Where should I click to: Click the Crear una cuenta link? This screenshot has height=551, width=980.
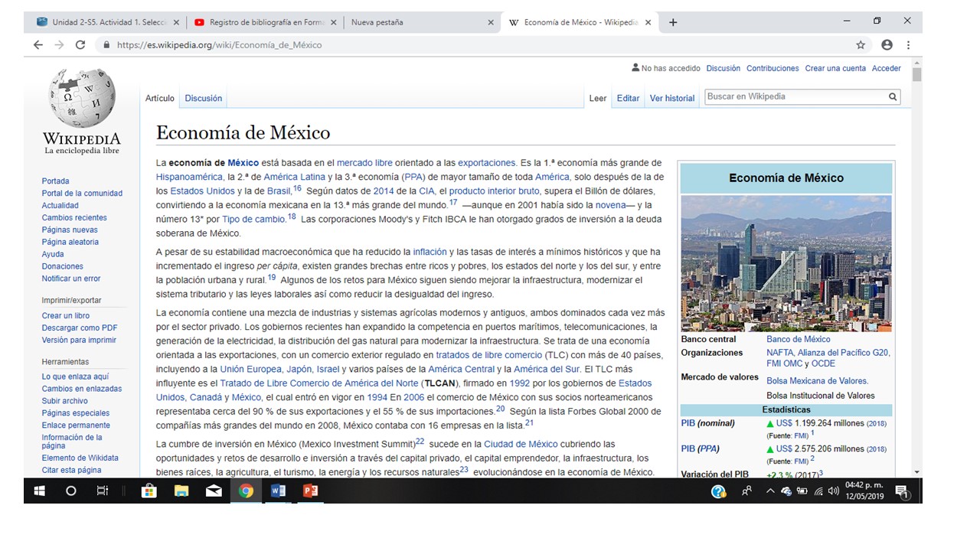(835, 68)
